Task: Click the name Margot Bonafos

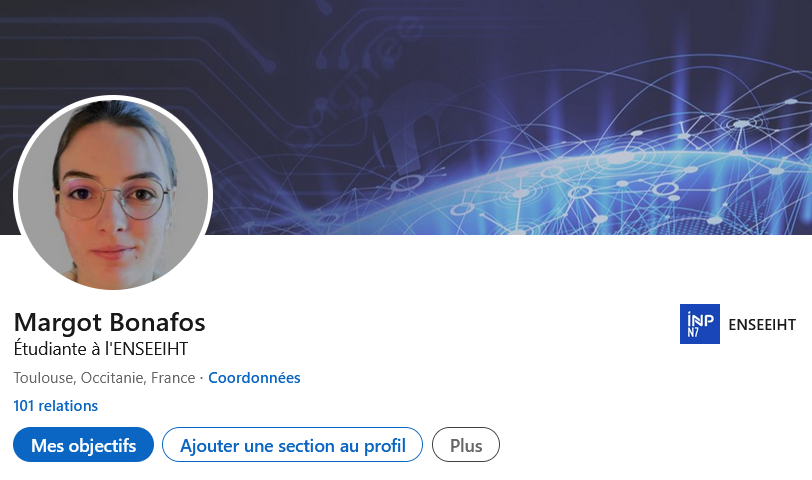Action: pos(110,323)
